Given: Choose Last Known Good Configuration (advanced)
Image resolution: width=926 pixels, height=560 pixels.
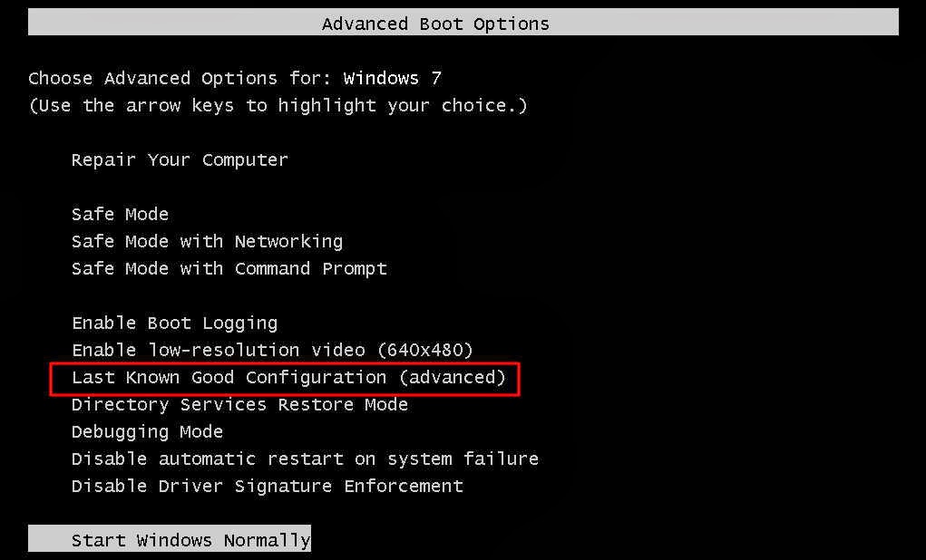Looking at the screenshot, I should [288, 377].
